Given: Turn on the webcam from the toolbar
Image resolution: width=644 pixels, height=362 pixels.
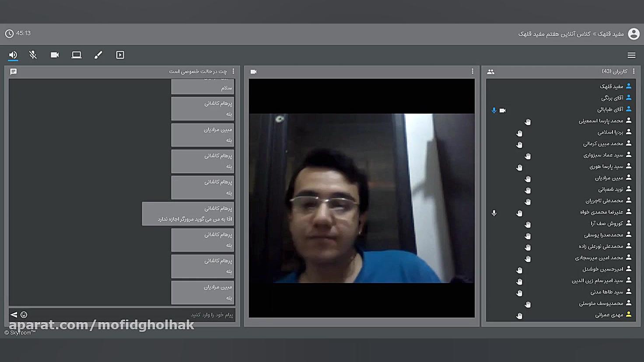Looking at the screenshot, I should pyautogui.click(x=55, y=55).
